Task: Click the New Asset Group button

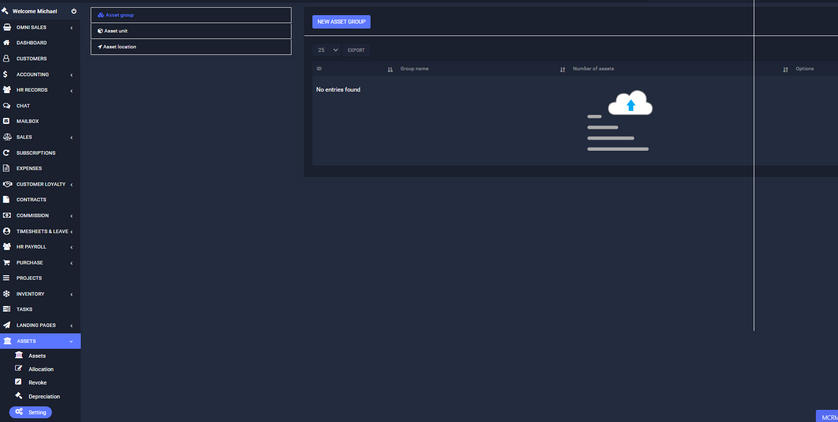Action: pyautogui.click(x=341, y=21)
